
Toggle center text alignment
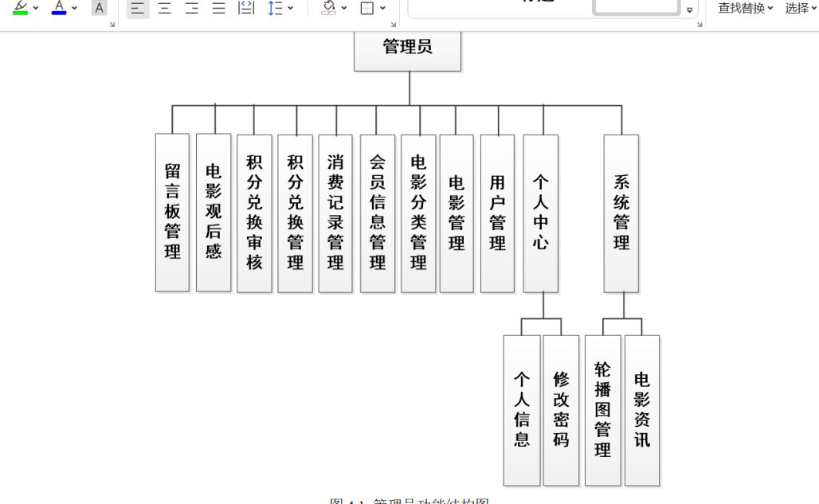tap(165, 8)
